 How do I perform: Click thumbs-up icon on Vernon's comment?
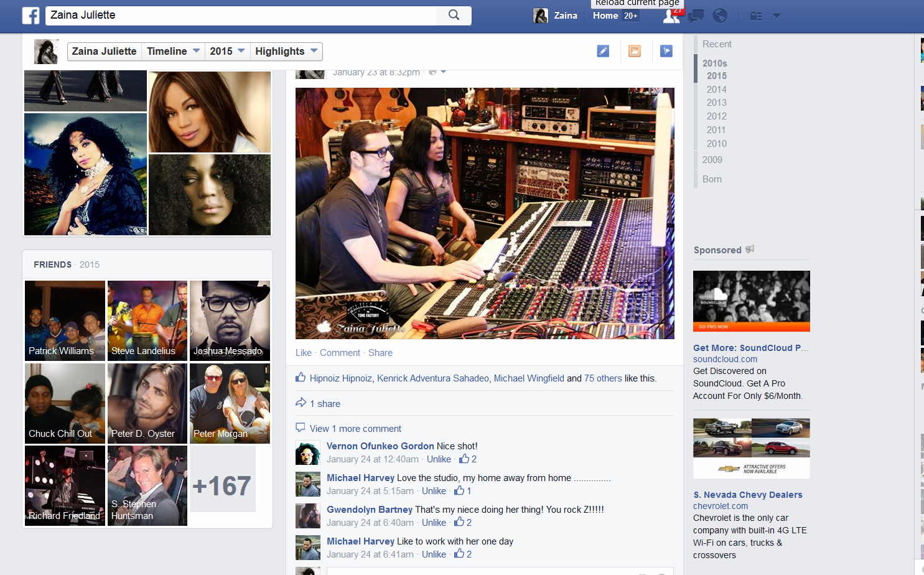pyautogui.click(x=464, y=459)
